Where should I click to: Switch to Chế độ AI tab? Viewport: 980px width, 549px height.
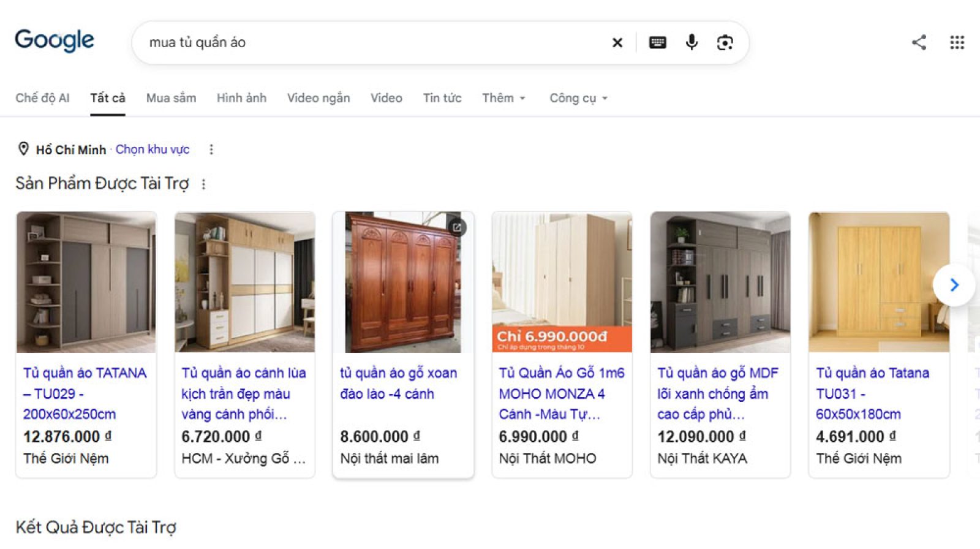42,98
